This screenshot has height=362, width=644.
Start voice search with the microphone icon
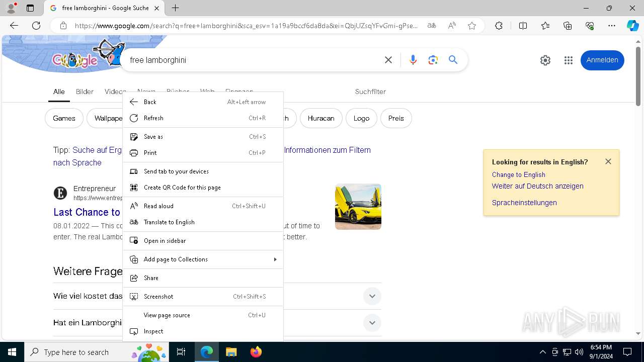[x=413, y=60]
